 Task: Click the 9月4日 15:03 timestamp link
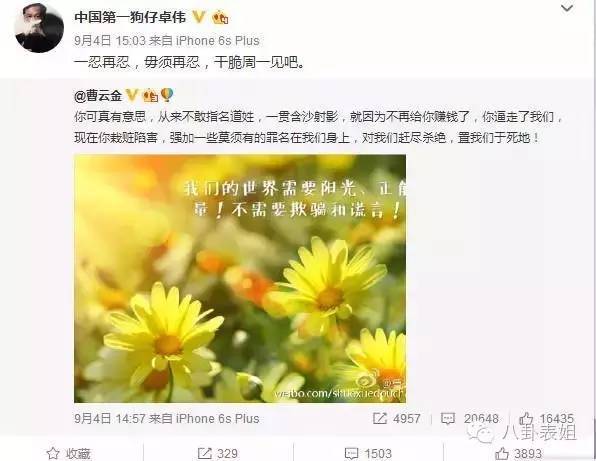click(x=110, y=41)
